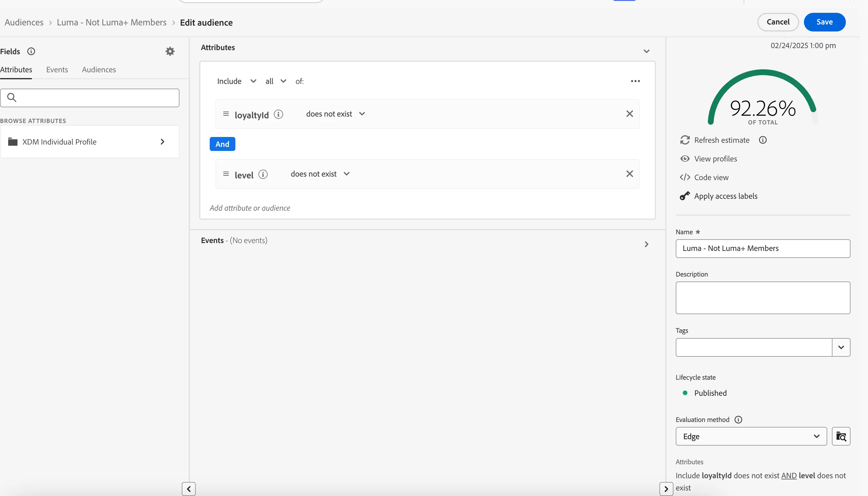Open loyaltyId 'does not exist' dropdown
Screen dimensions: 868x496
(x=335, y=114)
